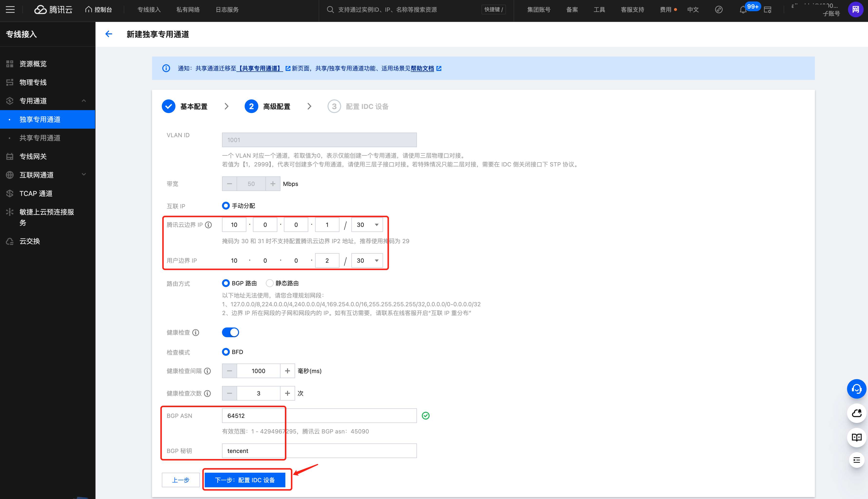The height and width of the screenshot is (499, 868).
Task: Click the info icon beside 腾讯云边界 IP
Action: (208, 225)
